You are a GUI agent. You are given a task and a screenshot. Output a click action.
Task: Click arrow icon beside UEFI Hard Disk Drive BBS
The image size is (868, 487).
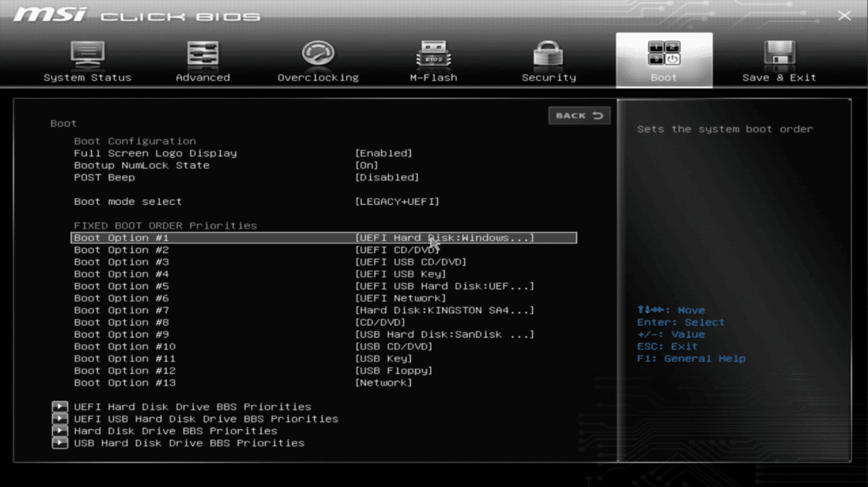[60, 407]
